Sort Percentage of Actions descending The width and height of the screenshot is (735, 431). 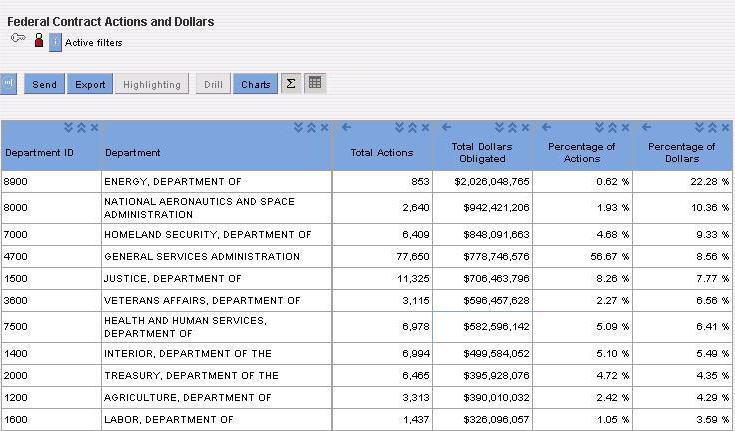pos(600,127)
